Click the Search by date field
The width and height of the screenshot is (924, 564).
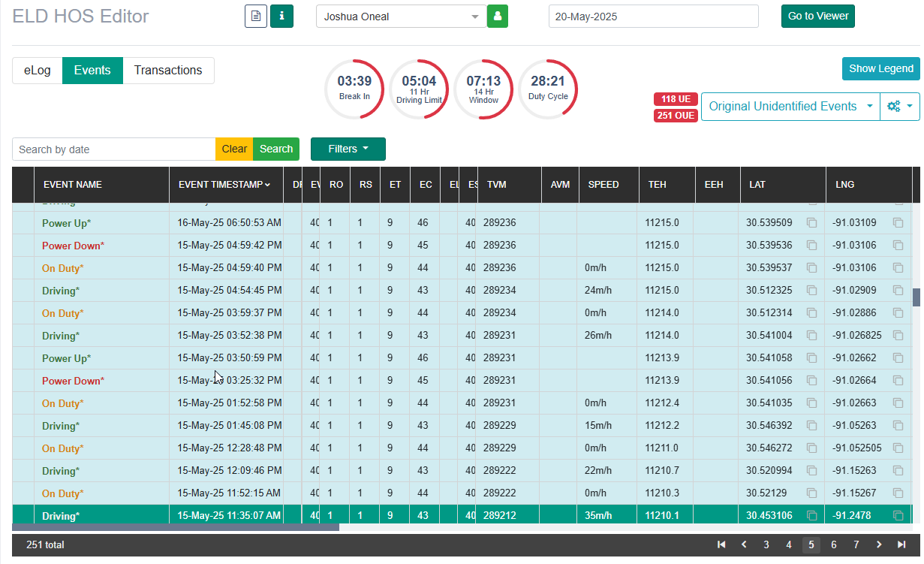pyautogui.click(x=114, y=149)
